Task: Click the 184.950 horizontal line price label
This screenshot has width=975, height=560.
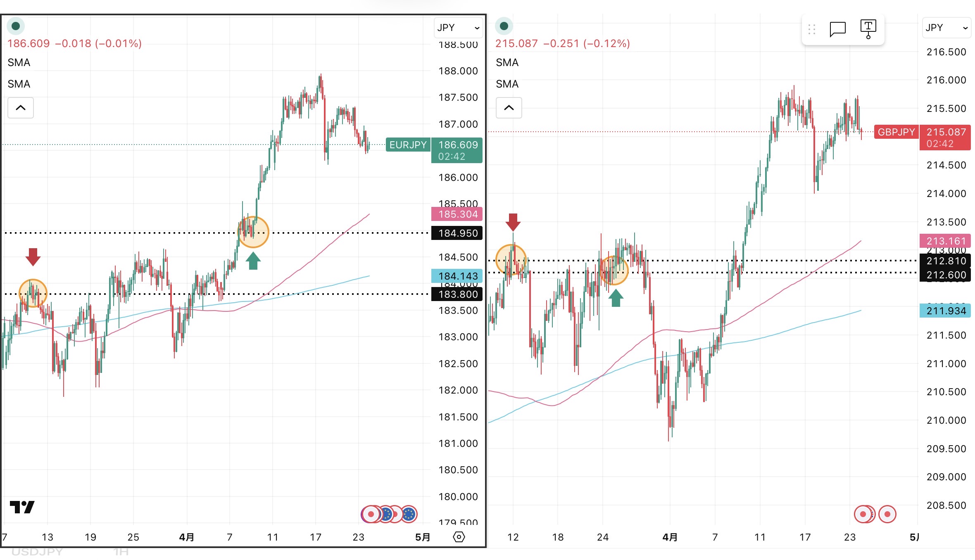Action: pyautogui.click(x=458, y=233)
